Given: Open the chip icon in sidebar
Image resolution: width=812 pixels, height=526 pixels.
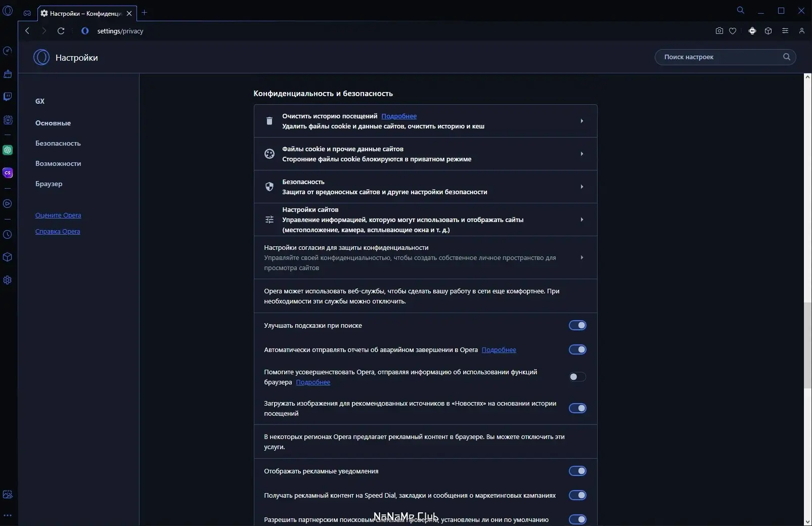Looking at the screenshot, I should [8, 120].
